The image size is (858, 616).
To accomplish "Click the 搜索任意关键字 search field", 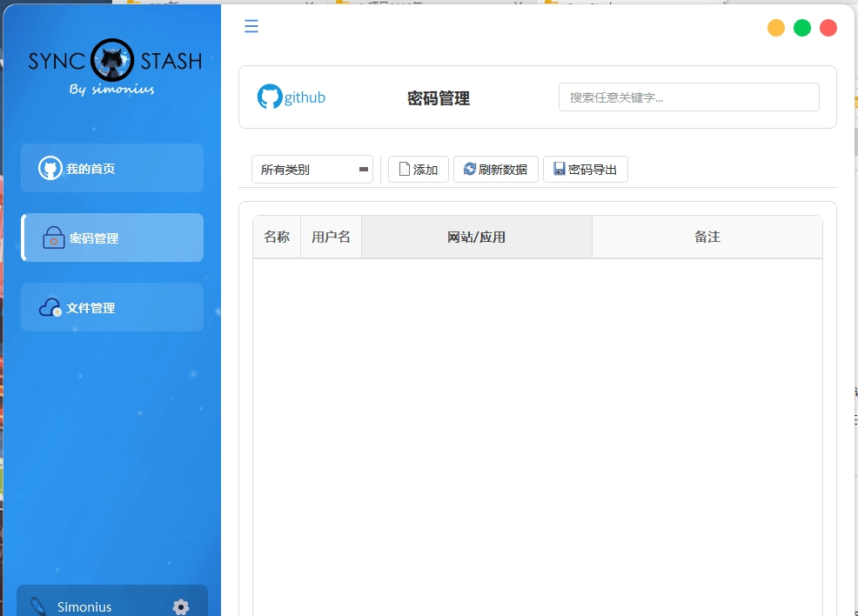I will click(x=688, y=97).
